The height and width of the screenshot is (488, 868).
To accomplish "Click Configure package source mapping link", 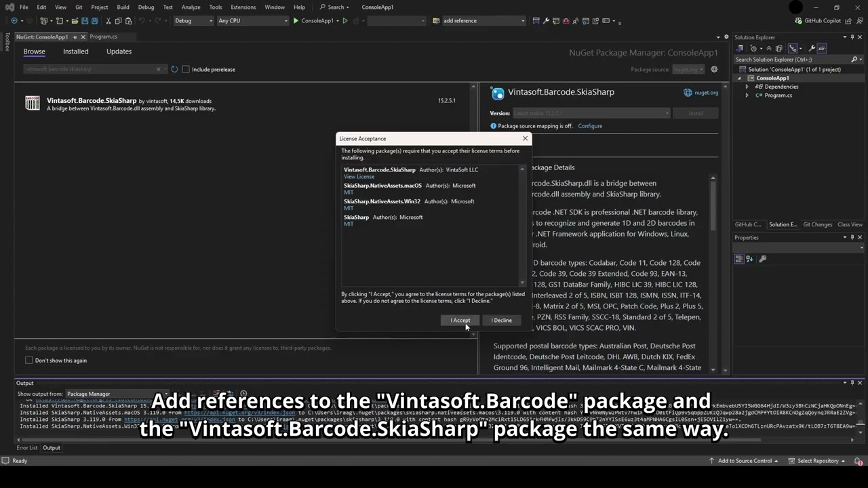I will [590, 126].
